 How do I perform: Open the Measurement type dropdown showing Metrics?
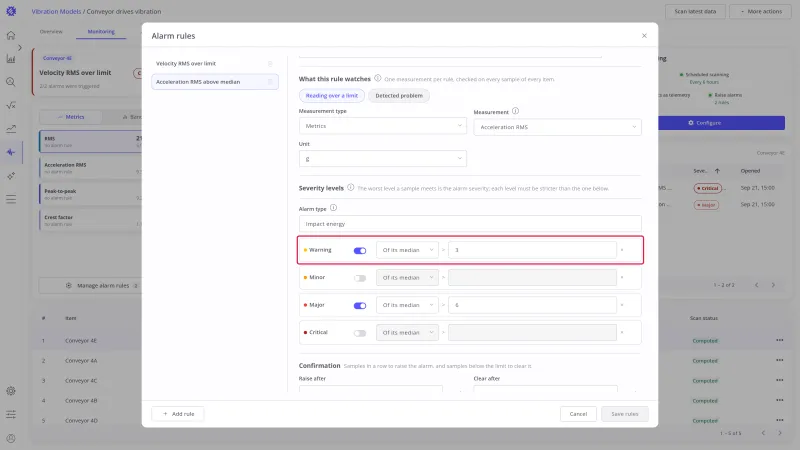pos(382,126)
